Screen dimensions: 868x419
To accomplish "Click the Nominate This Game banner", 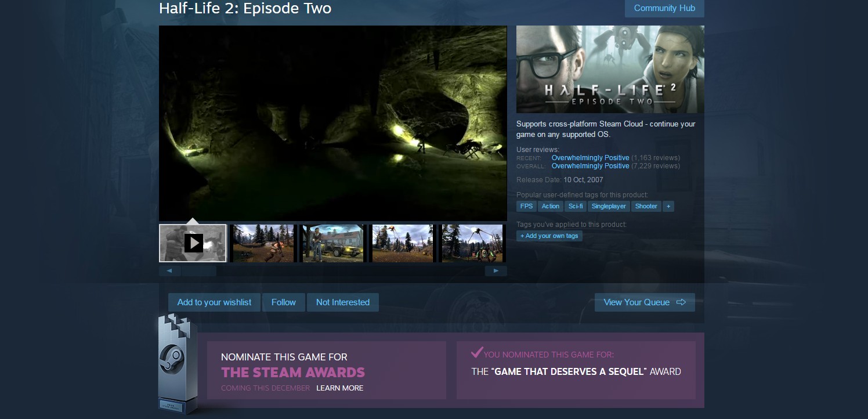I will click(327, 370).
